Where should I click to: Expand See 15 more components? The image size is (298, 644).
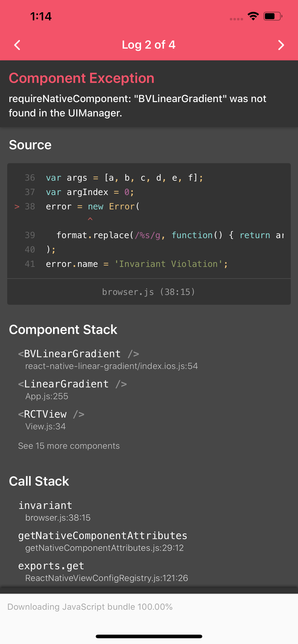pos(69,446)
